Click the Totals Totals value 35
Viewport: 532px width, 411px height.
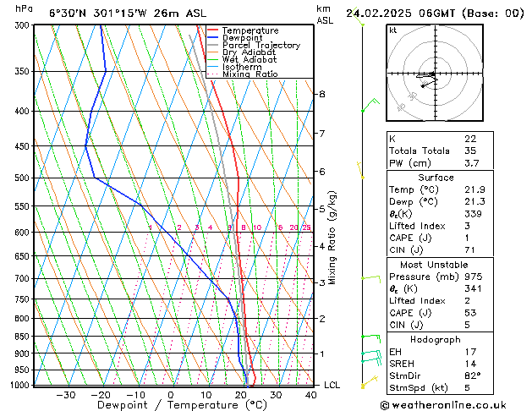point(470,151)
